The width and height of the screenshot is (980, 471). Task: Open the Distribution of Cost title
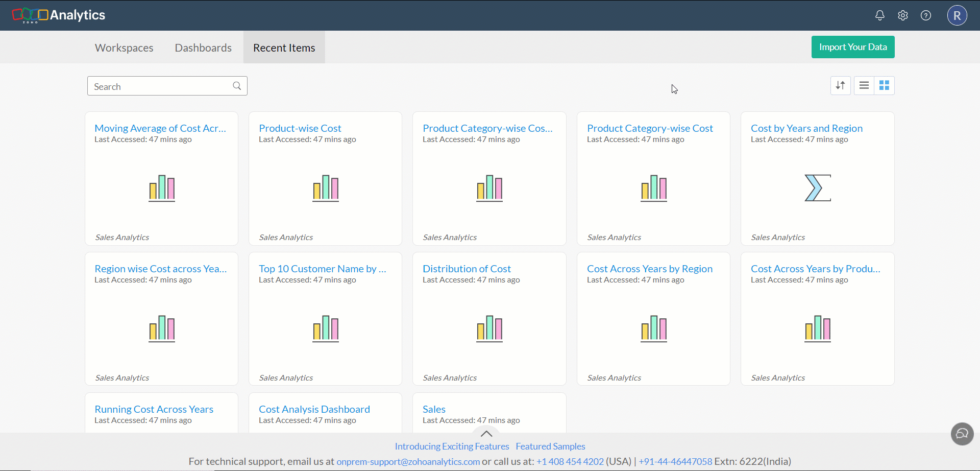click(x=467, y=269)
